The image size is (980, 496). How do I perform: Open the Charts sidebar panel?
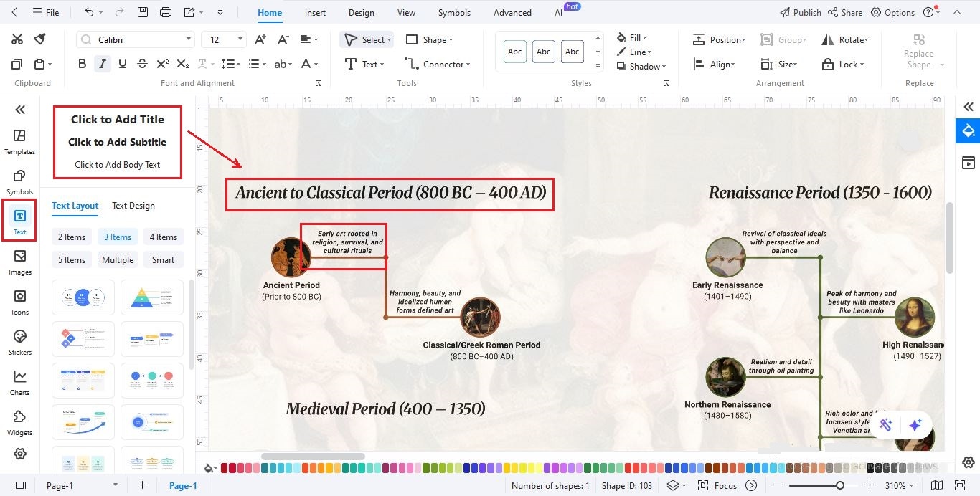[19, 382]
